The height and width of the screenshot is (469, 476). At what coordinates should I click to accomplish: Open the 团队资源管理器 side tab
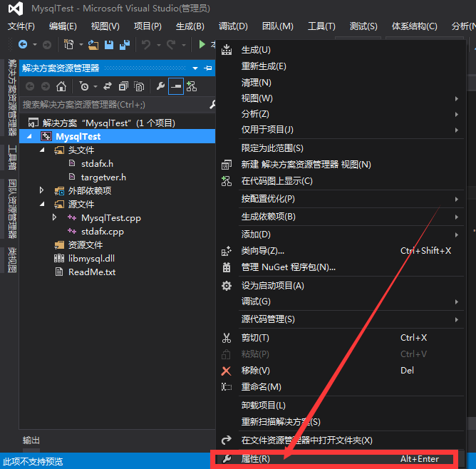pos(12,209)
